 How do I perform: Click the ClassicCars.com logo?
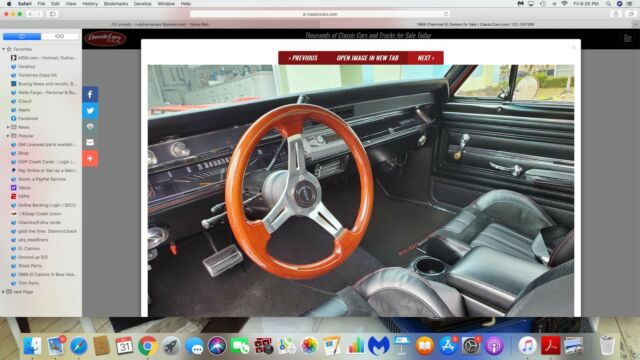[x=105, y=38]
